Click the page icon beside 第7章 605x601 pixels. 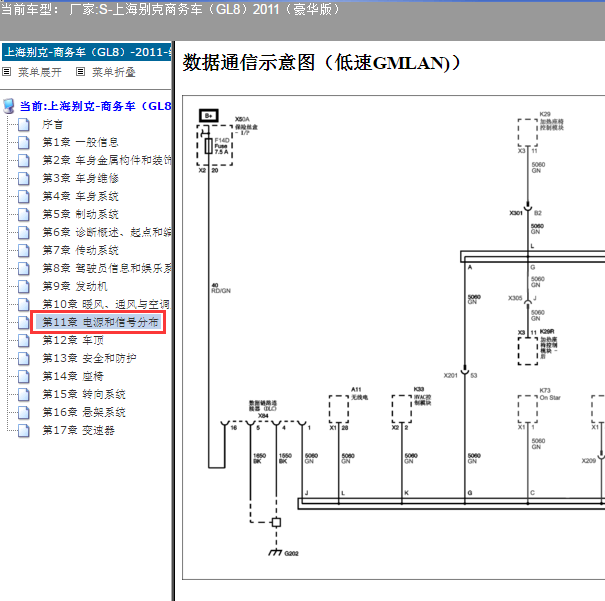[x=24, y=250]
